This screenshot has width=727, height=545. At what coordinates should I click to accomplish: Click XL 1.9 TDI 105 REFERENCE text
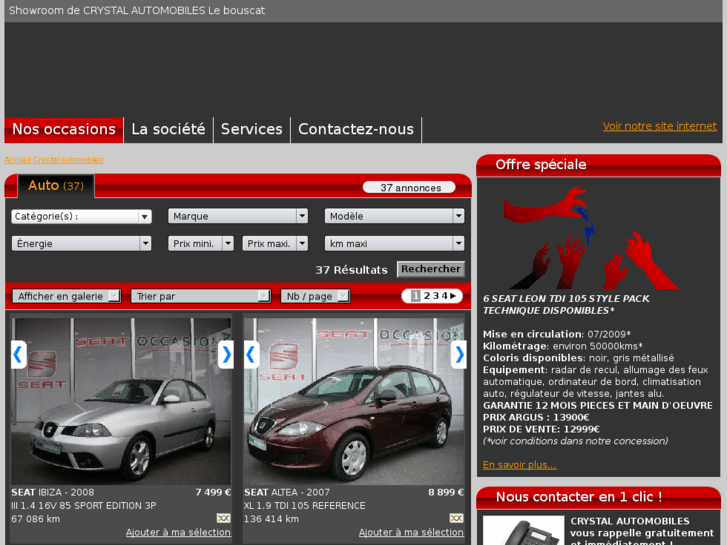tap(305, 506)
